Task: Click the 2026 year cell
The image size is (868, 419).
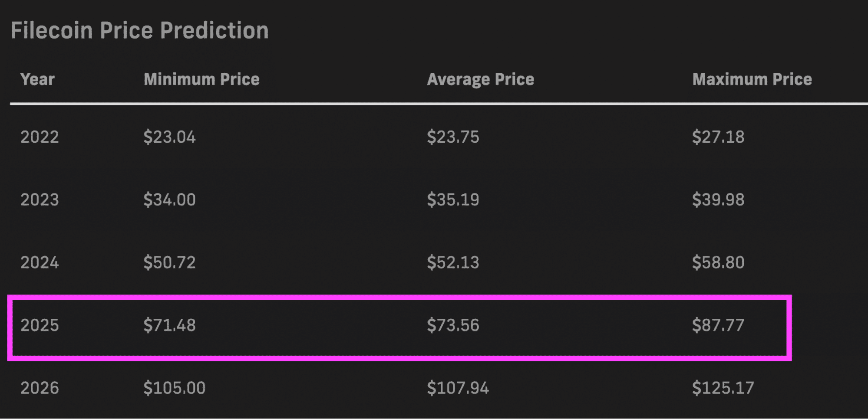Action: click(x=40, y=388)
